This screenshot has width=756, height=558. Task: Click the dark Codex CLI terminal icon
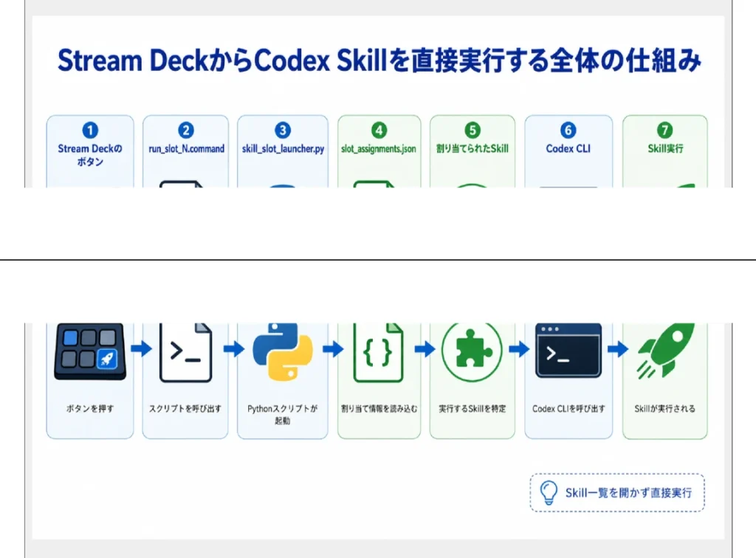pos(568,351)
